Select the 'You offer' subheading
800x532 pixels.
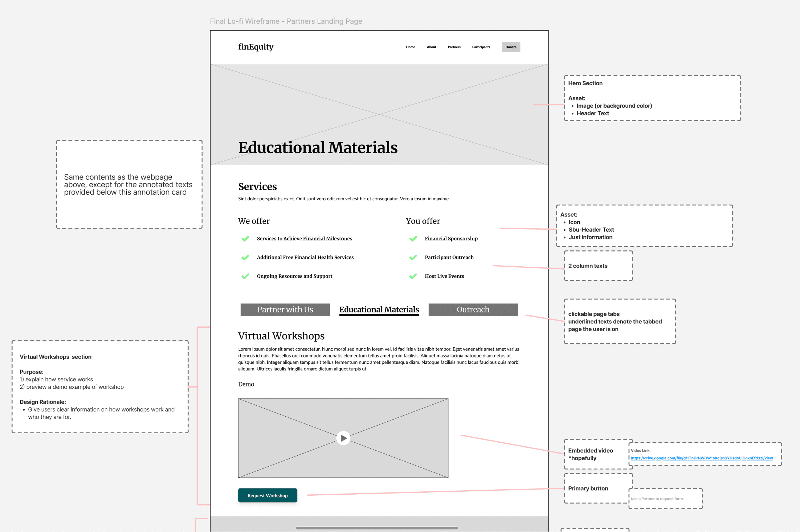pyautogui.click(x=423, y=221)
